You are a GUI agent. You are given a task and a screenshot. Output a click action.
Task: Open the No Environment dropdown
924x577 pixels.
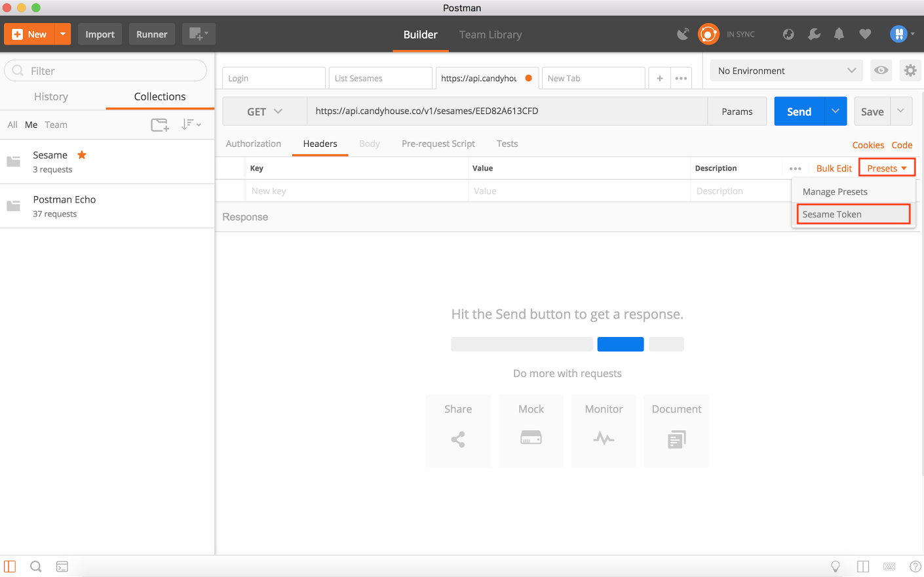tap(786, 71)
